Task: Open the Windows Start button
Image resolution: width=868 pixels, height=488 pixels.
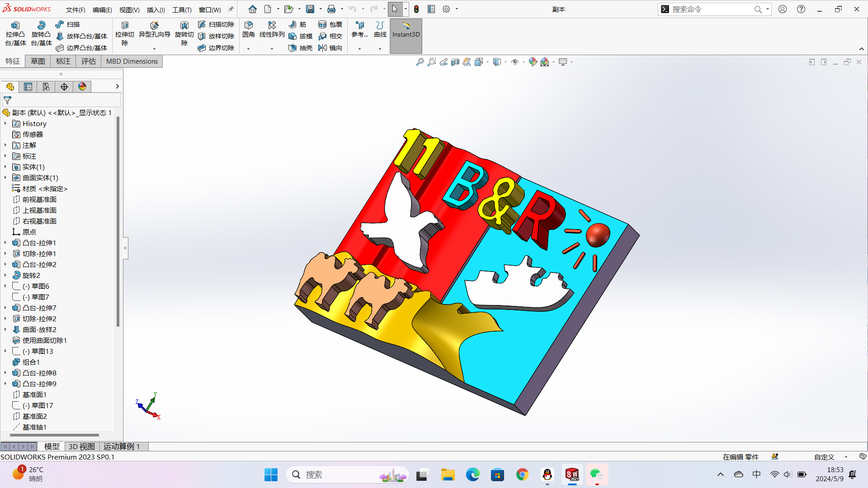Action: pos(271,474)
